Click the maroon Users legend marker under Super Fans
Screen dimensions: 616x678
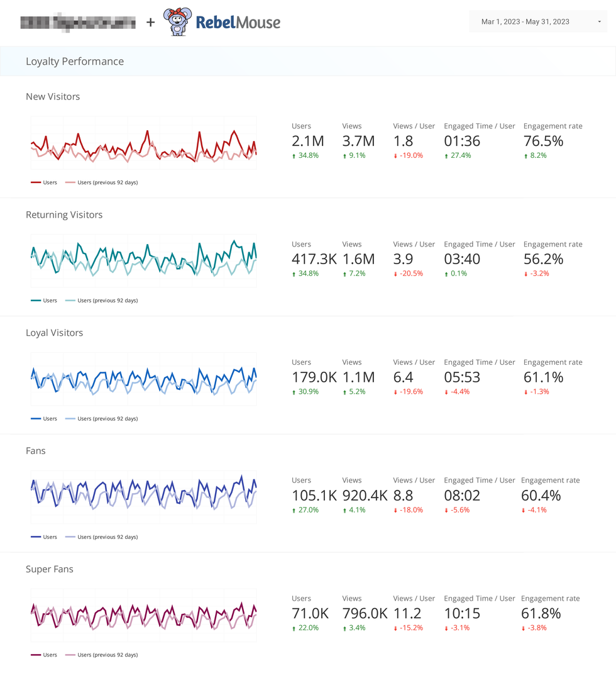coord(35,655)
